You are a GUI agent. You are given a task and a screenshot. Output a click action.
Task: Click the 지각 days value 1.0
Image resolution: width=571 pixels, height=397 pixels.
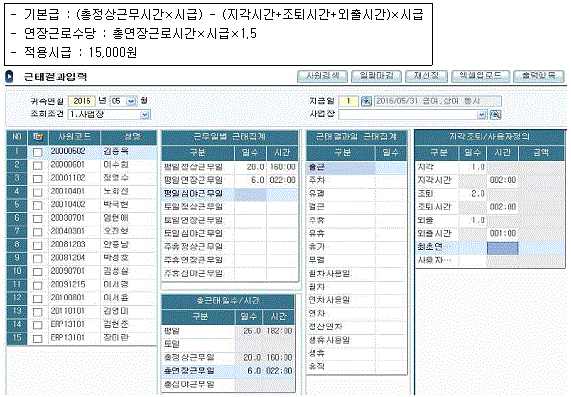472,167
